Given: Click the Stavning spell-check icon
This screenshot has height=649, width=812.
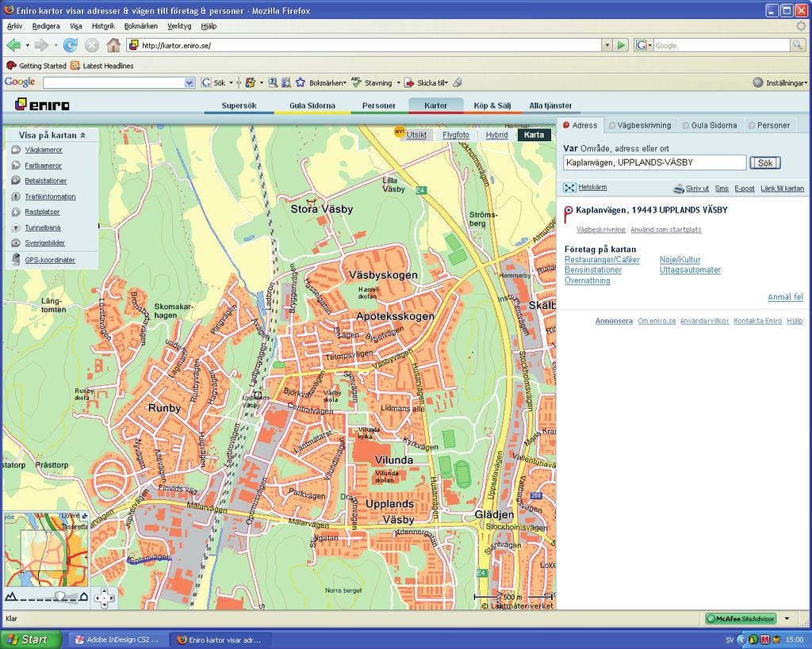Looking at the screenshot, I should [356, 82].
